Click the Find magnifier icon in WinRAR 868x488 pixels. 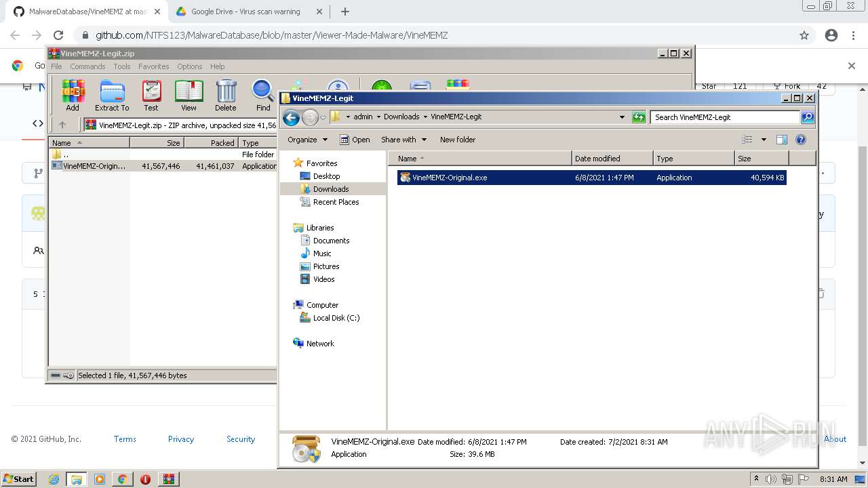263,95
